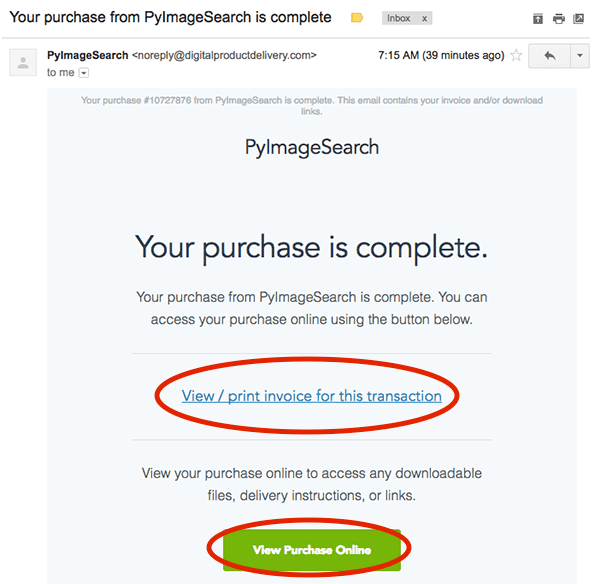
Task: Click the purchase #10727876 preheader text
Action: pyautogui.click(x=312, y=106)
